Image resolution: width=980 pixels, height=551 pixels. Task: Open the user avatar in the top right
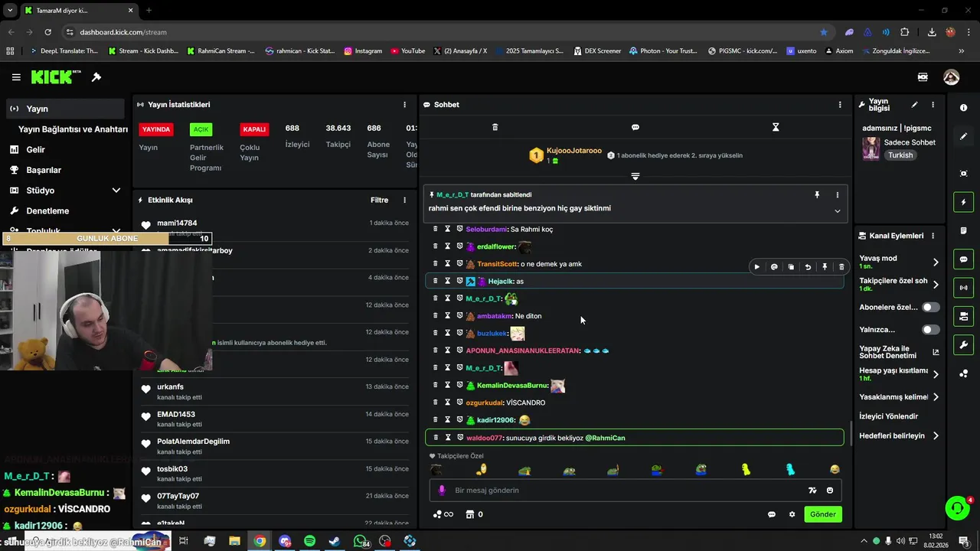tap(952, 77)
